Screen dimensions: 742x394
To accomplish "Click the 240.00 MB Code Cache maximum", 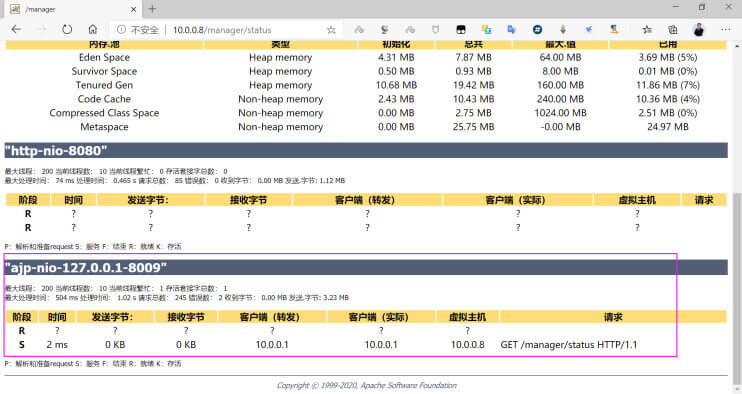I will coord(560,99).
